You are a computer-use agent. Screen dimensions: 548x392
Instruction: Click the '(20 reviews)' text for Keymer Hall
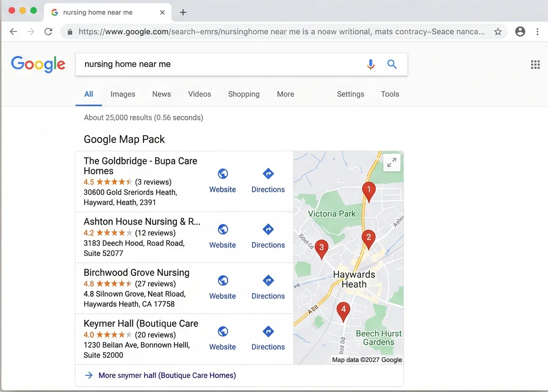pyautogui.click(x=155, y=335)
